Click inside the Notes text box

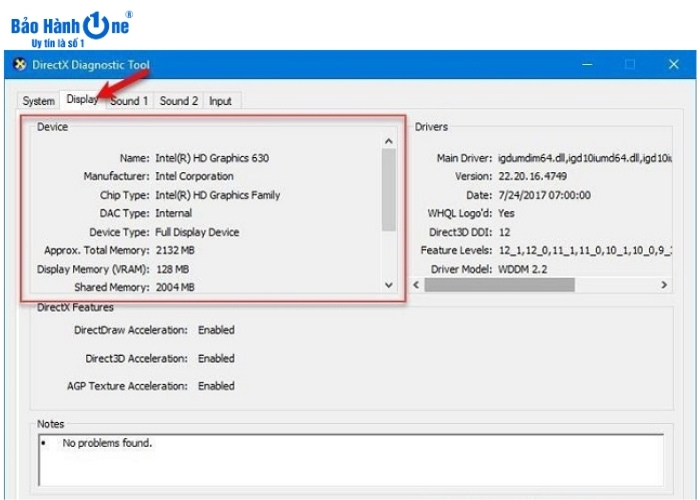[351, 460]
